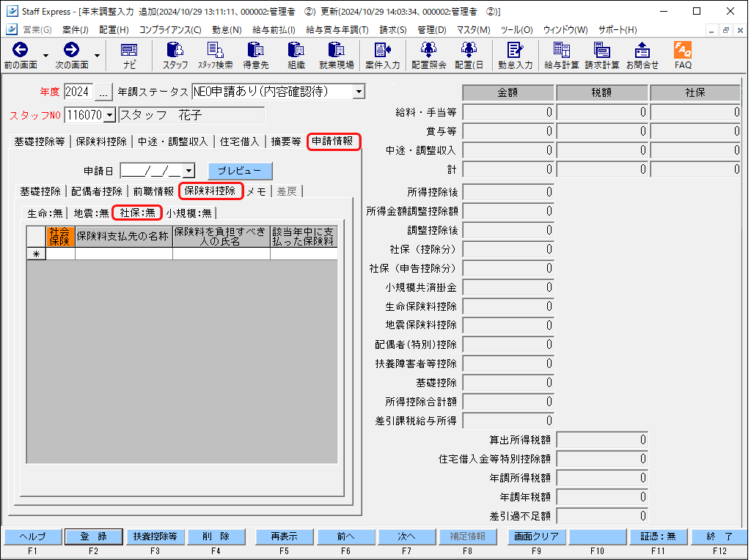This screenshot has height=560, width=751.
Task: Open the 案件(J) menu
Action: [76, 29]
